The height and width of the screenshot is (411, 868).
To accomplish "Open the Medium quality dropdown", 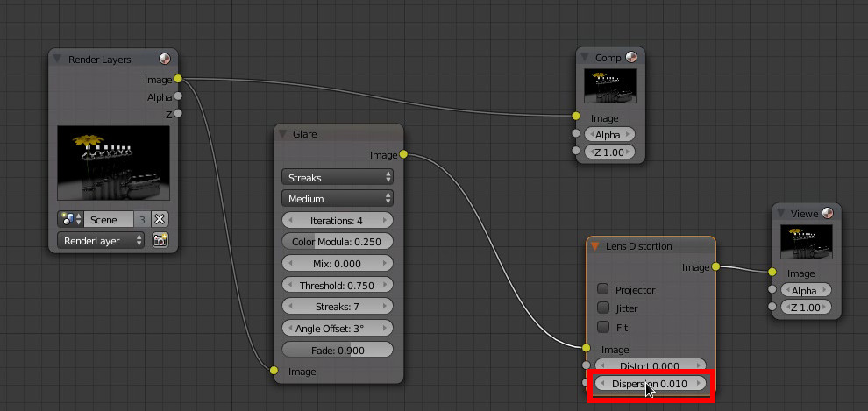I will point(337,199).
